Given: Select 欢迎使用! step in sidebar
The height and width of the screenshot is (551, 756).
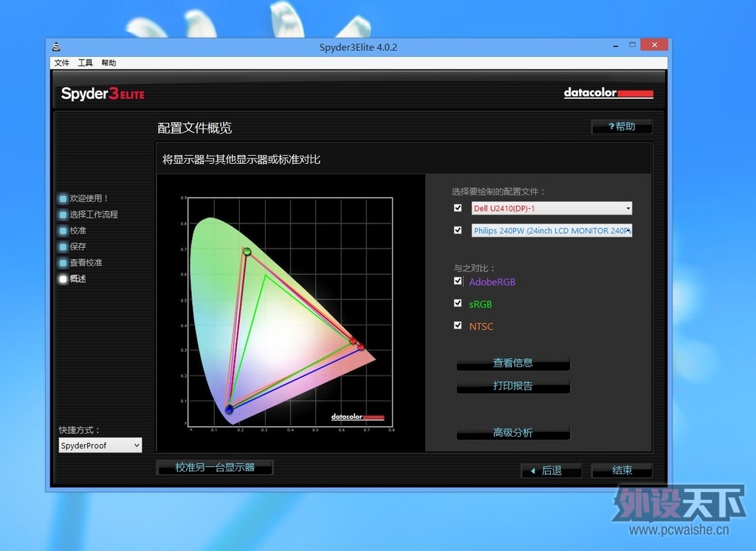Looking at the screenshot, I should click(x=89, y=198).
